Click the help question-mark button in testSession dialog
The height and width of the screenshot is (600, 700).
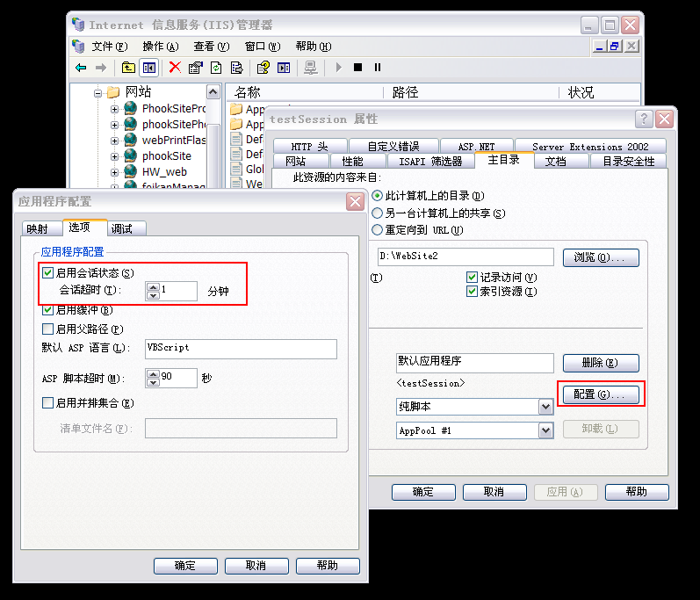point(644,119)
